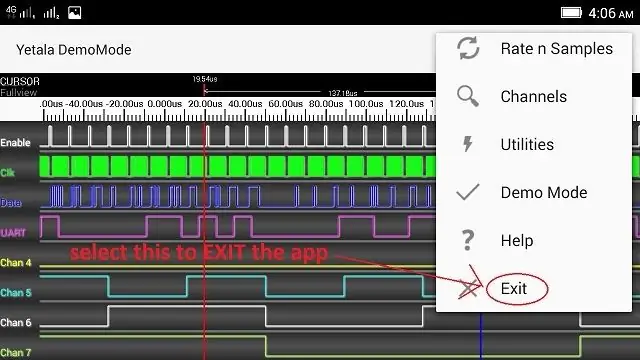This screenshot has height=360, width=640.
Task: Toggle the Demo Mode checkmark
Action: [x=468, y=192]
